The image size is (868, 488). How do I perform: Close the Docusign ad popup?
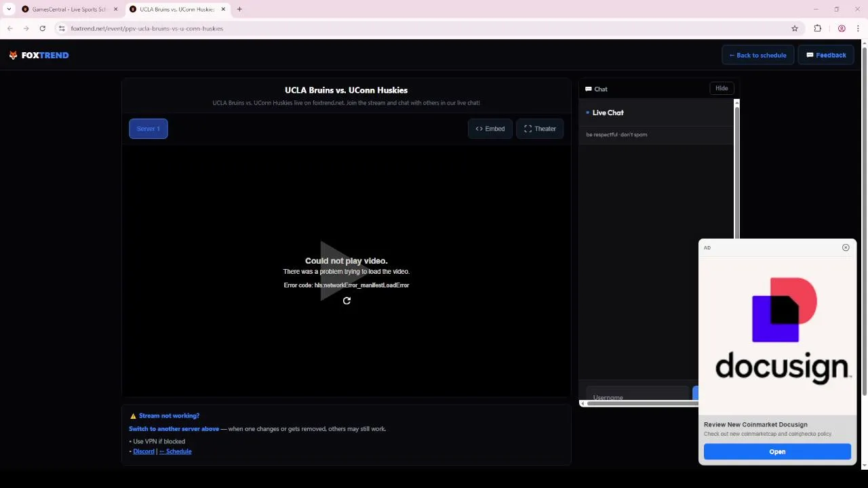click(x=846, y=247)
